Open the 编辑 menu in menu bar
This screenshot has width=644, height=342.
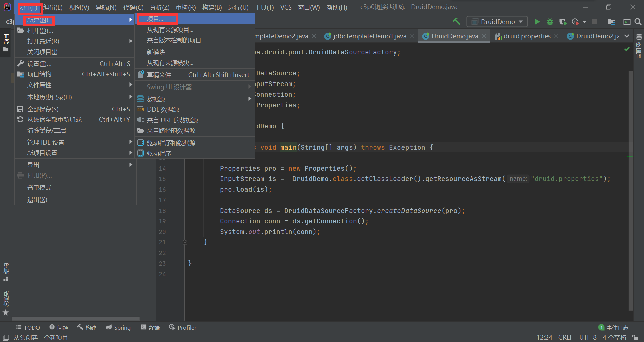coord(53,7)
